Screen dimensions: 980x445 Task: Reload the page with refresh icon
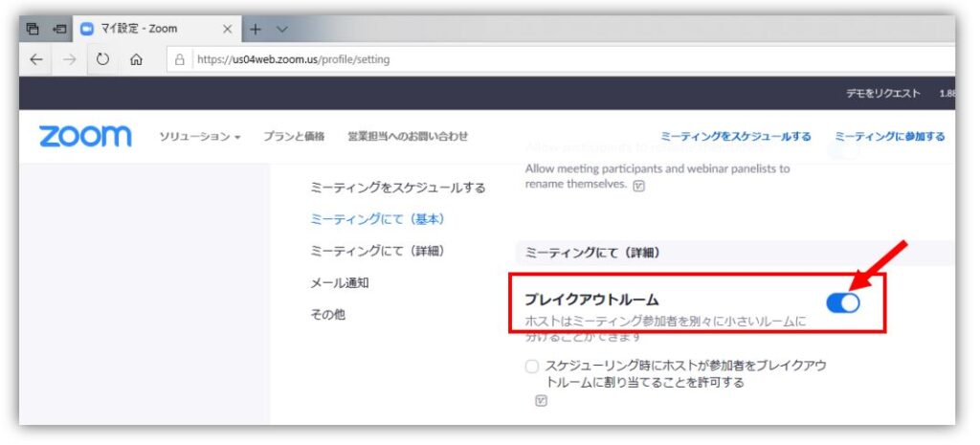(x=102, y=59)
